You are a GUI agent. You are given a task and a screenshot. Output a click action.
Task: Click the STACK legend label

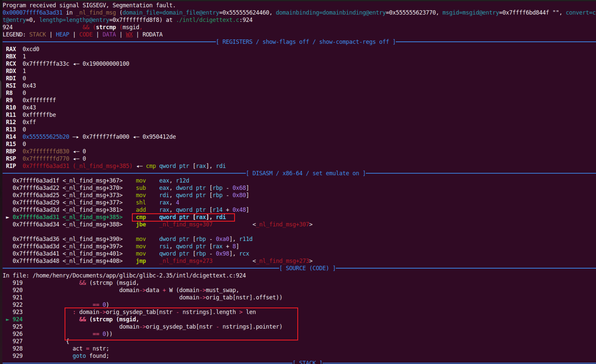point(38,35)
